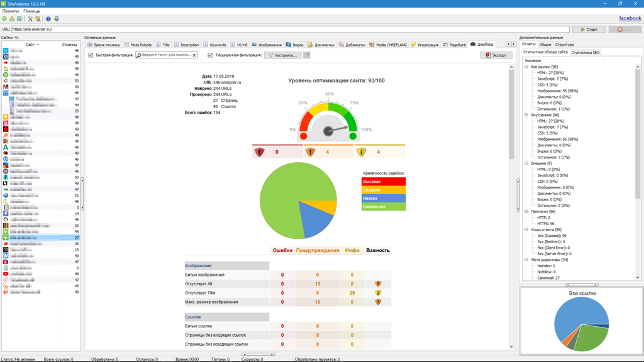The image size is (644, 362).
Task: Toggle advanced filter clear button beside Настроить
Action: coord(307,55)
